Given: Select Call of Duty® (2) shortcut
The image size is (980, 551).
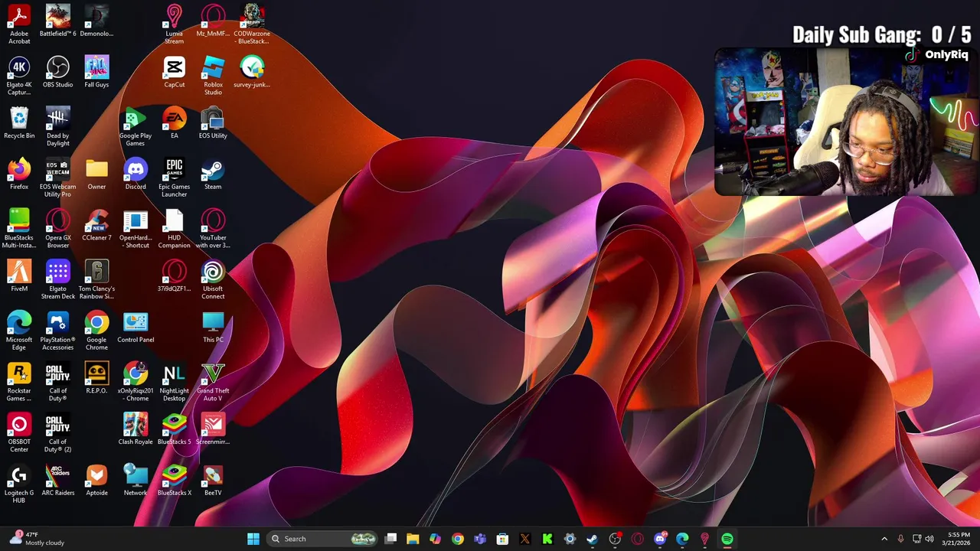Looking at the screenshot, I should pos(58,433).
